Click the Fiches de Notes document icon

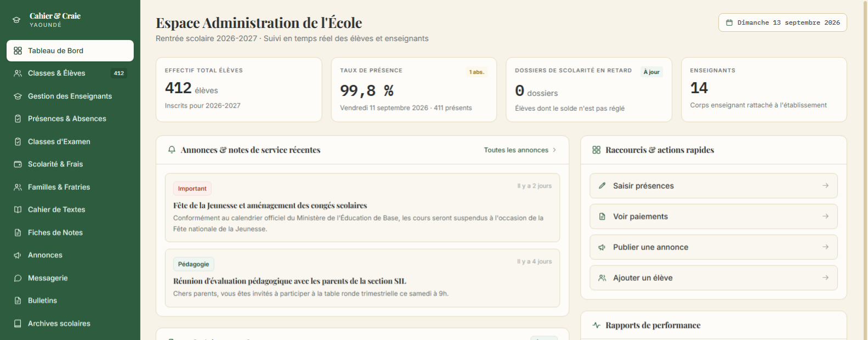click(18, 233)
